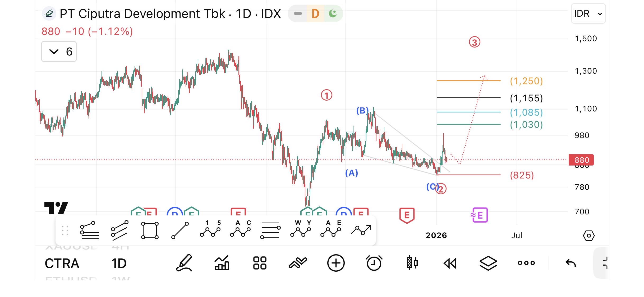Select the parallel channel drawing tool

[x=119, y=230]
